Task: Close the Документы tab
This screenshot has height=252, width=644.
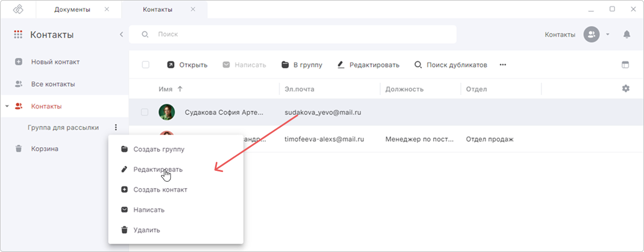Action: 106,10
